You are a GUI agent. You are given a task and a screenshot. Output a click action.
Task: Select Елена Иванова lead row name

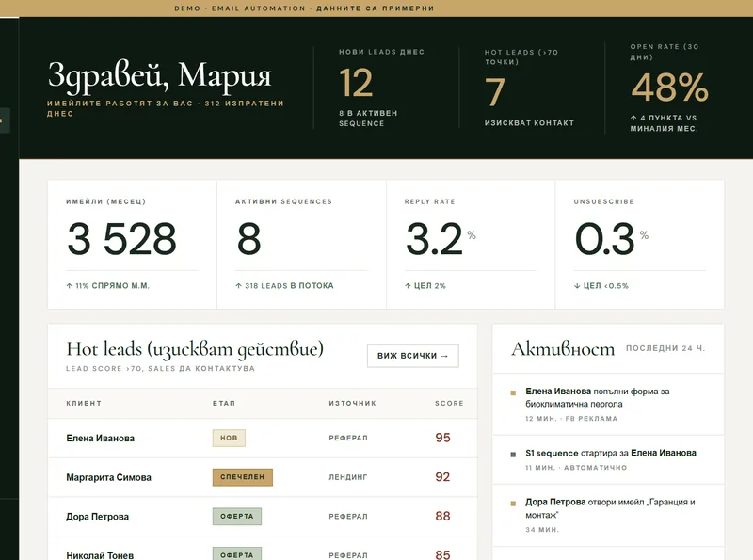tap(101, 438)
